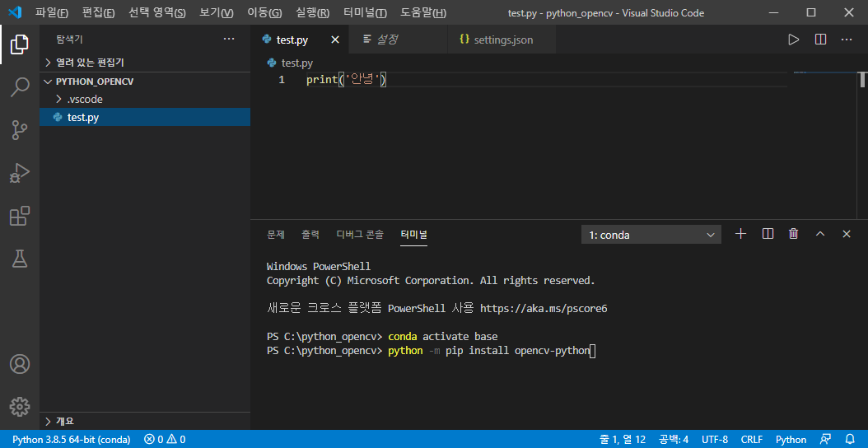Split the editor to the right
Viewport: 868px width, 448px height.
(x=820, y=40)
